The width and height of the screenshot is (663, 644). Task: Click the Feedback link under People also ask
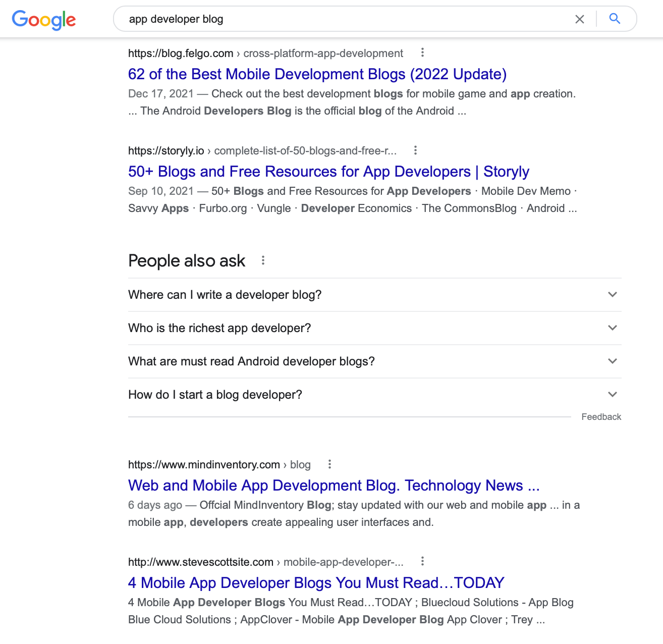(601, 417)
